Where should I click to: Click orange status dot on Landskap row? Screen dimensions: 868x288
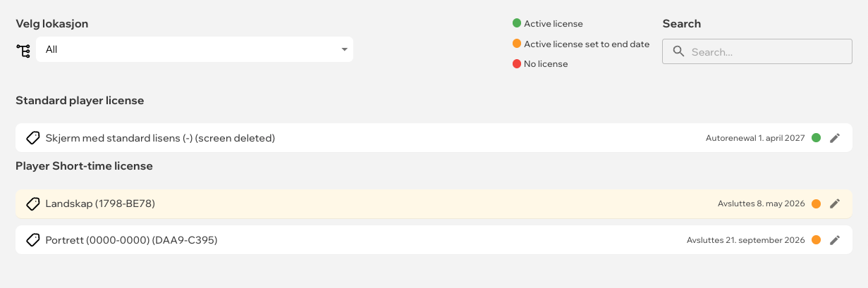816,204
